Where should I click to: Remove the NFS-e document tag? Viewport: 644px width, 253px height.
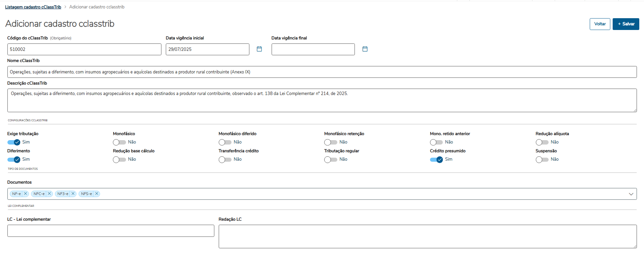coord(97,194)
